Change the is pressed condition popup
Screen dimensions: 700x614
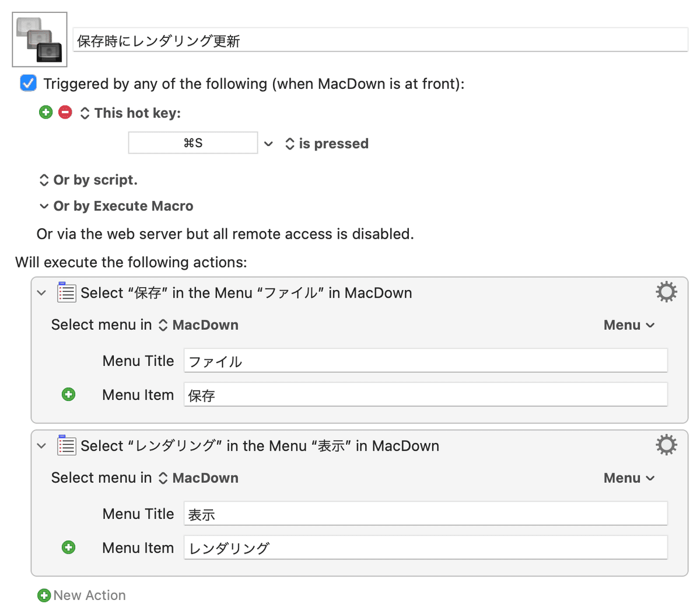point(327,144)
